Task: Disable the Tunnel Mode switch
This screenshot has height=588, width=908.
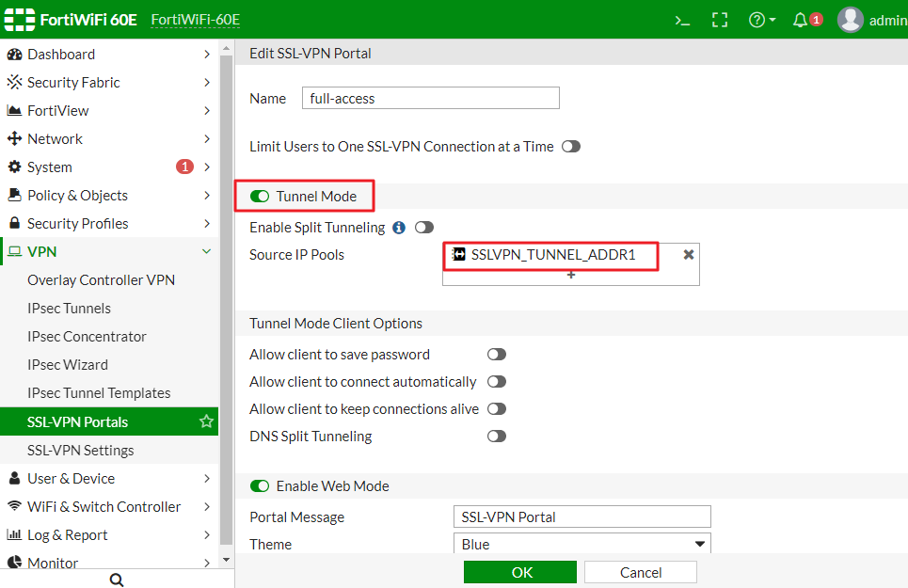Action: tap(260, 197)
